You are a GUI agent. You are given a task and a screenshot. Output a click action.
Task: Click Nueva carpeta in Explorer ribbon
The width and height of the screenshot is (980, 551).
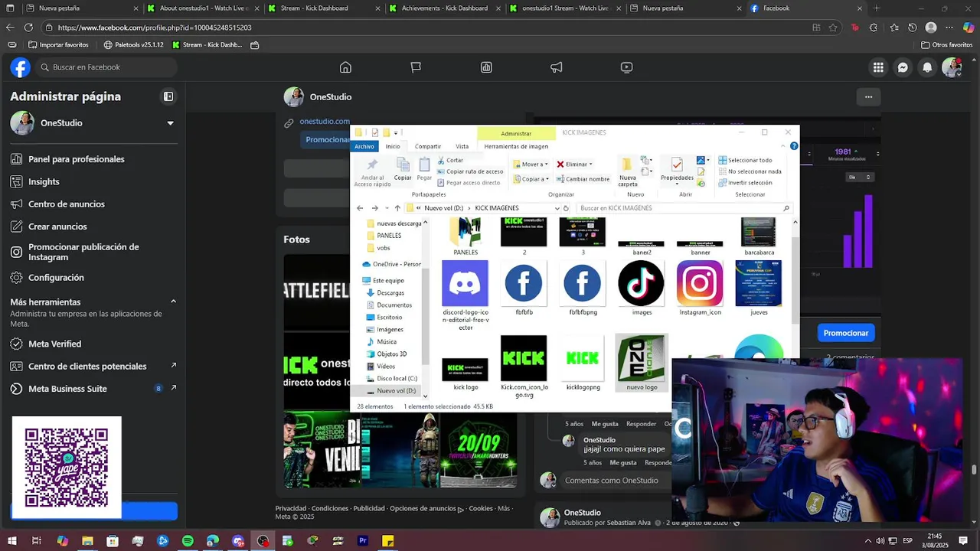(x=627, y=172)
